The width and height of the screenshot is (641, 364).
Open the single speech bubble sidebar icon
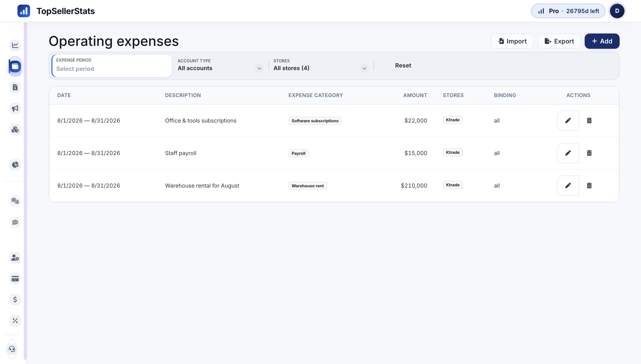pyautogui.click(x=15, y=222)
